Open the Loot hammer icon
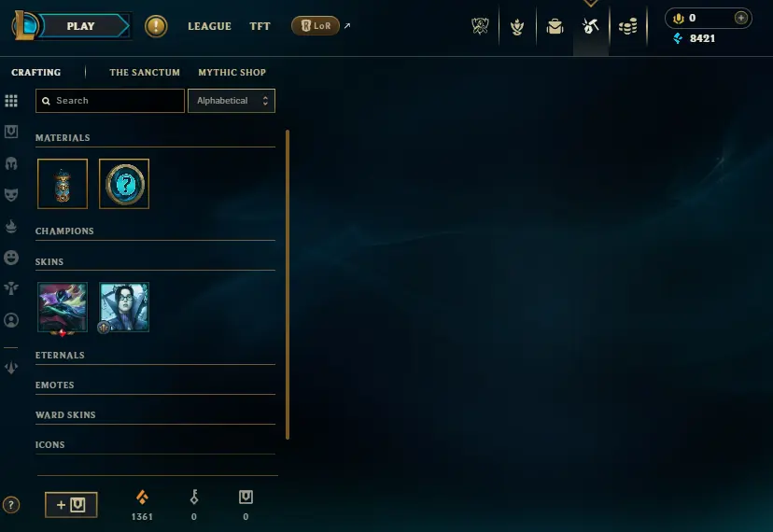The image size is (773, 532). pyautogui.click(x=590, y=26)
